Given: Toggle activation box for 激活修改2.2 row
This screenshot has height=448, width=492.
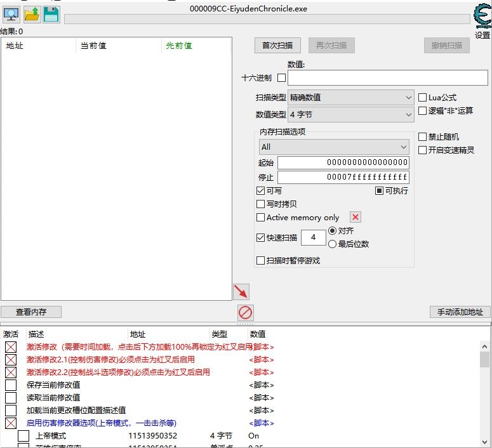Looking at the screenshot, I should (11, 372).
